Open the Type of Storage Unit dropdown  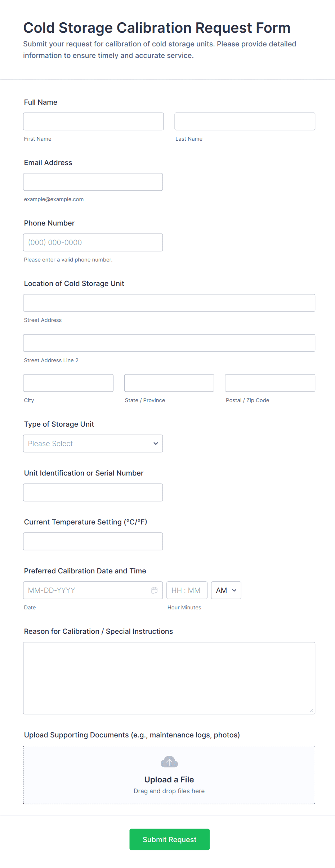[x=93, y=444]
